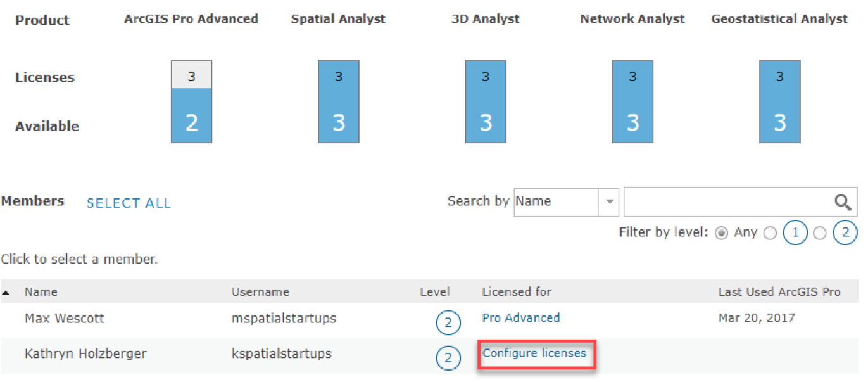Open the Search by Name dropdown
The image size is (868, 382).
click(x=610, y=202)
